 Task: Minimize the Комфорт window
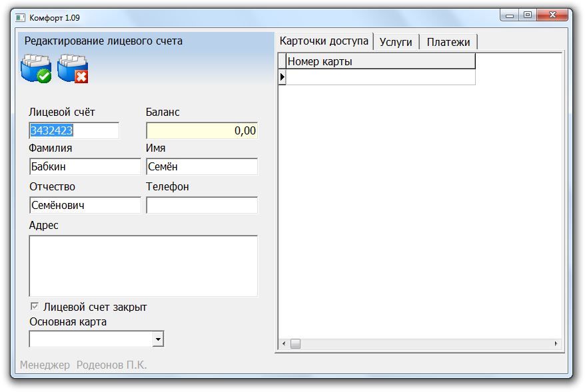coord(510,15)
